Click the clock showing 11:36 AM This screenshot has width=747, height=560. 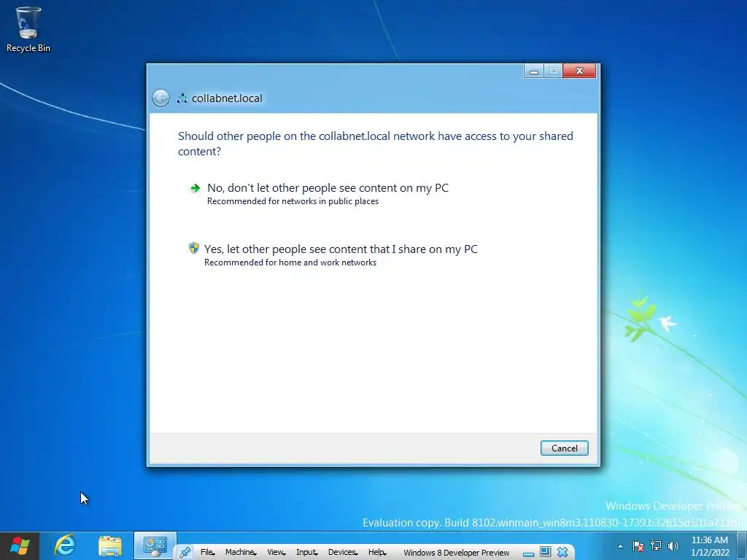710,540
